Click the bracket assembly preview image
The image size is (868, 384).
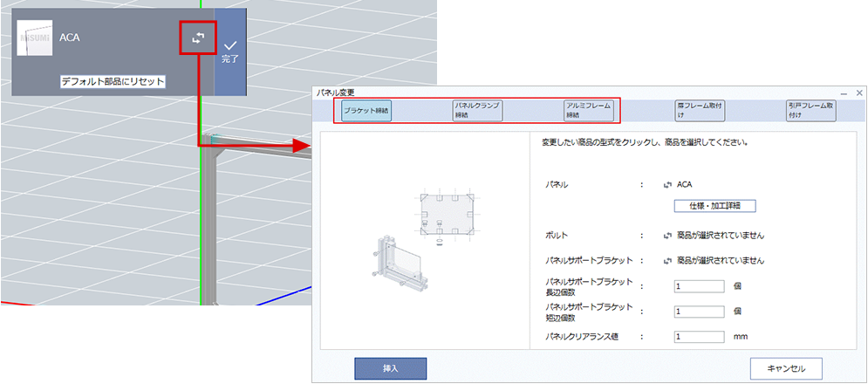[x=425, y=241]
